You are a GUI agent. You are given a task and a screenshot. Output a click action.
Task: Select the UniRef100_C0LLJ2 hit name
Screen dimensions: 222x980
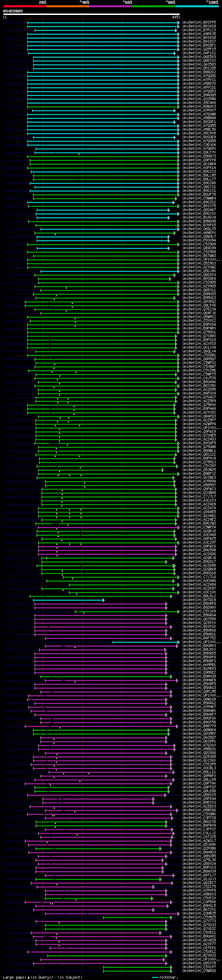pos(199,833)
